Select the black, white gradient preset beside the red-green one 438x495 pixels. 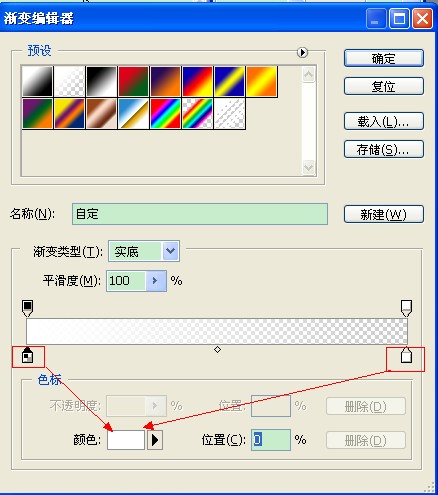[101, 81]
